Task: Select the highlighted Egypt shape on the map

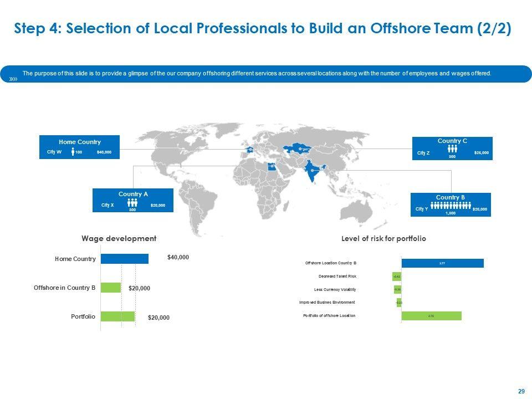Action: click(x=272, y=167)
